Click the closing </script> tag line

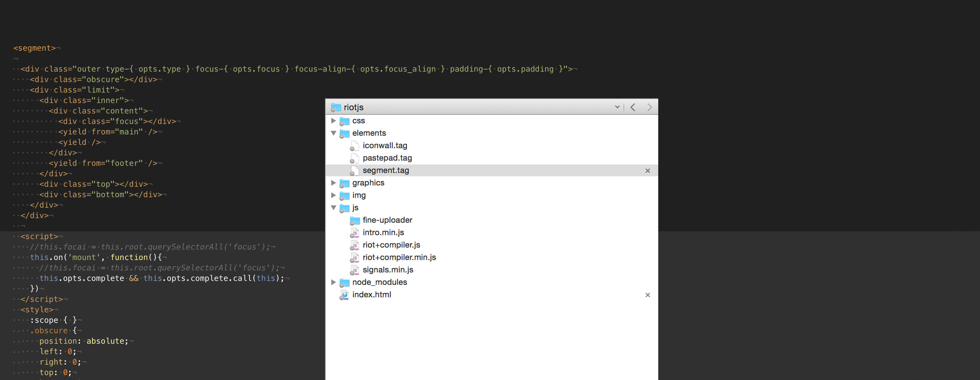42,299
